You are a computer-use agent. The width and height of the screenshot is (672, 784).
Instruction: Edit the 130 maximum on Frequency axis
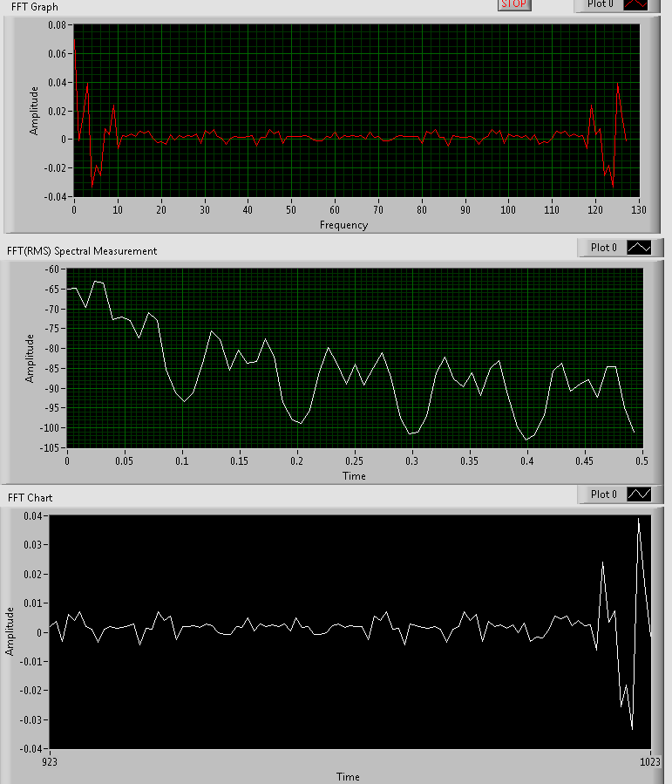pos(639,210)
